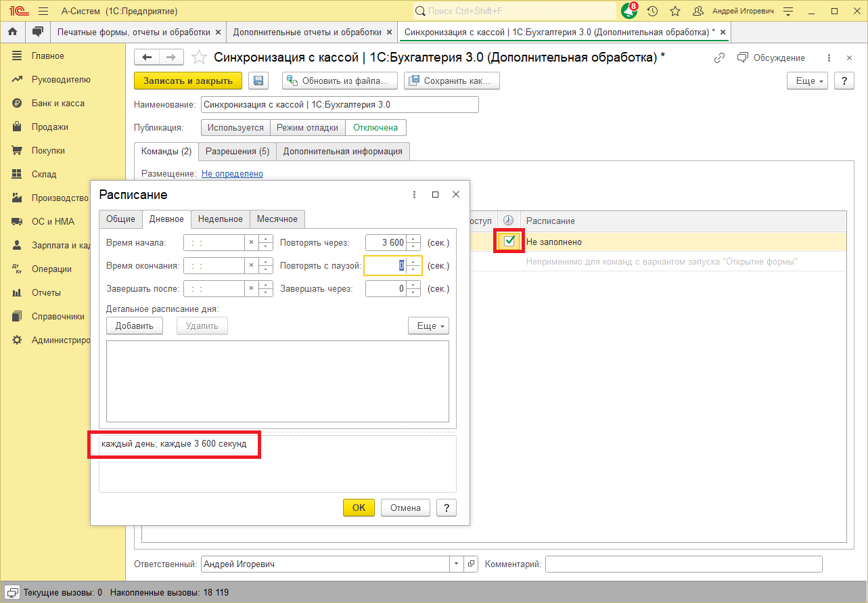
Task: Open the form's three-dot menu
Action: (x=829, y=58)
